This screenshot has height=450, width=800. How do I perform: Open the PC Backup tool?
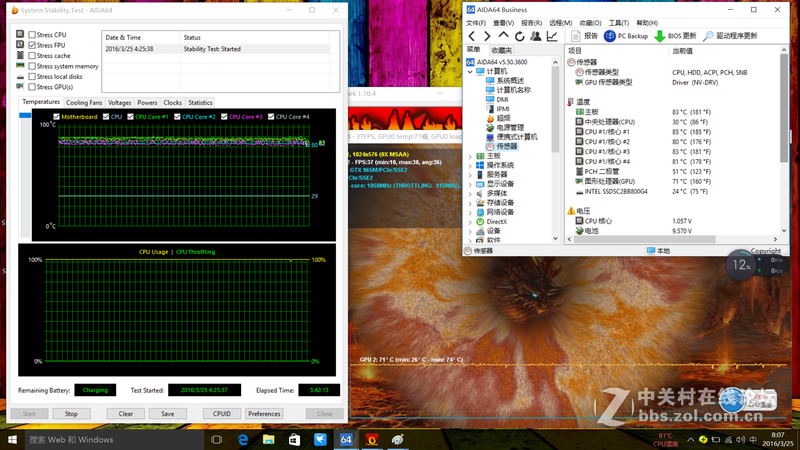pyautogui.click(x=626, y=36)
